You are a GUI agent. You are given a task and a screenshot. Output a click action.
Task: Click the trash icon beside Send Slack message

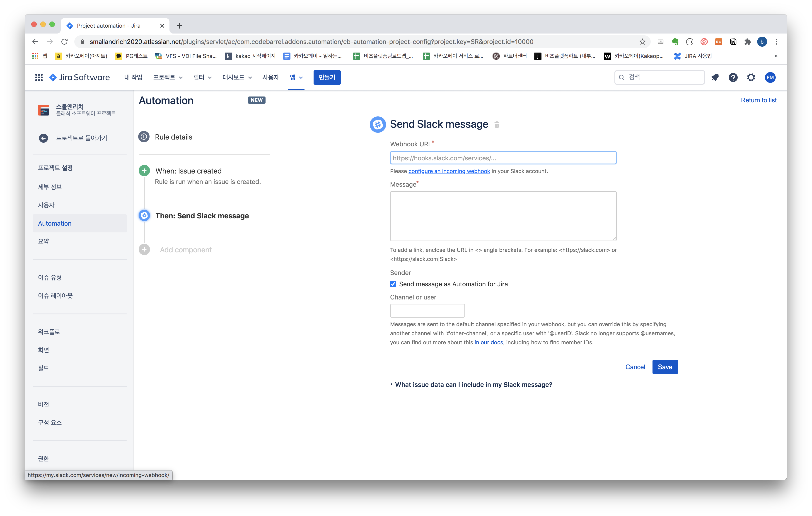click(x=497, y=125)
